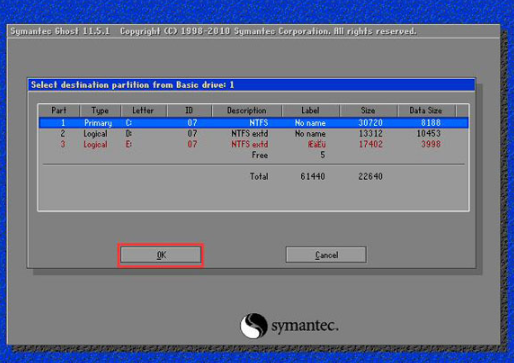This screenshot has height=363, width=514.
Task: Select partition 3 Logical E: row
Action: [x=254, y=144]
